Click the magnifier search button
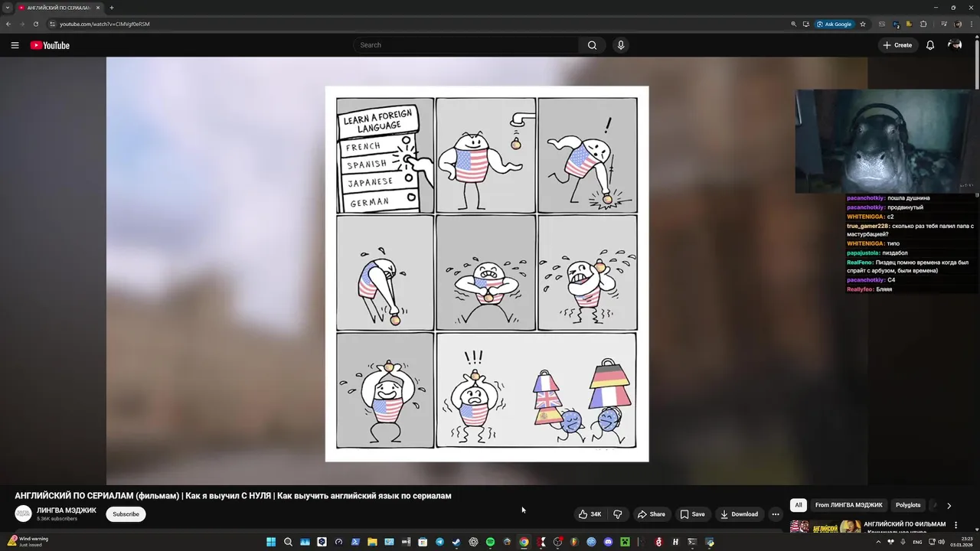 click(592, 45)
